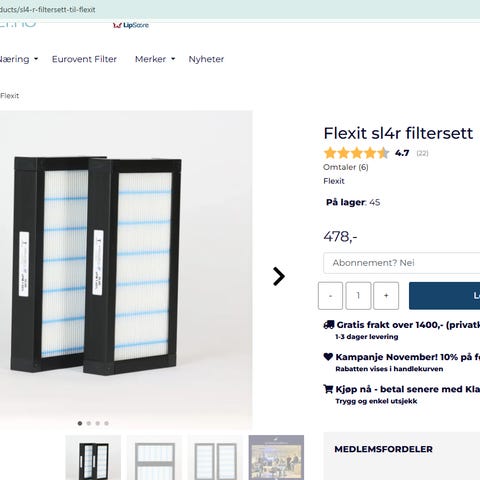The height and width of the screenshot is (480, 480).
Task: Click the heart icon by Kampanje November
Action: (328, 357)
